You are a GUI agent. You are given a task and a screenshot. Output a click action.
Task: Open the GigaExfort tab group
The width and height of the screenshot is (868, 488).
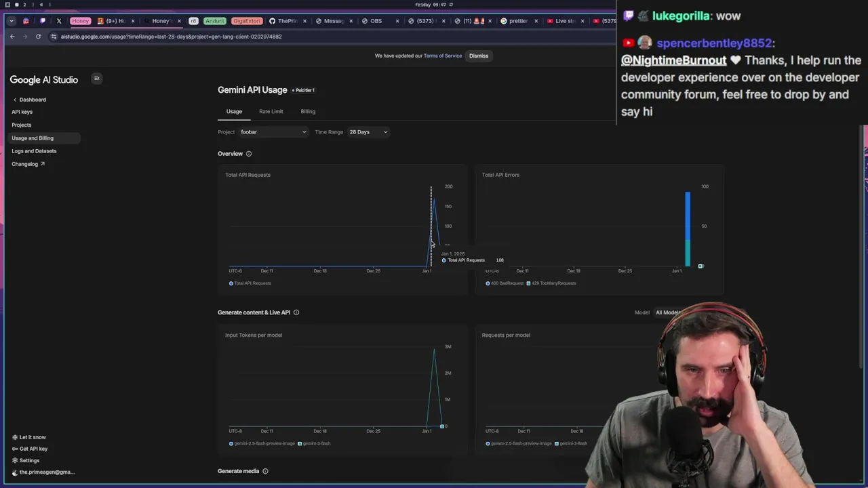coord(247,21)
